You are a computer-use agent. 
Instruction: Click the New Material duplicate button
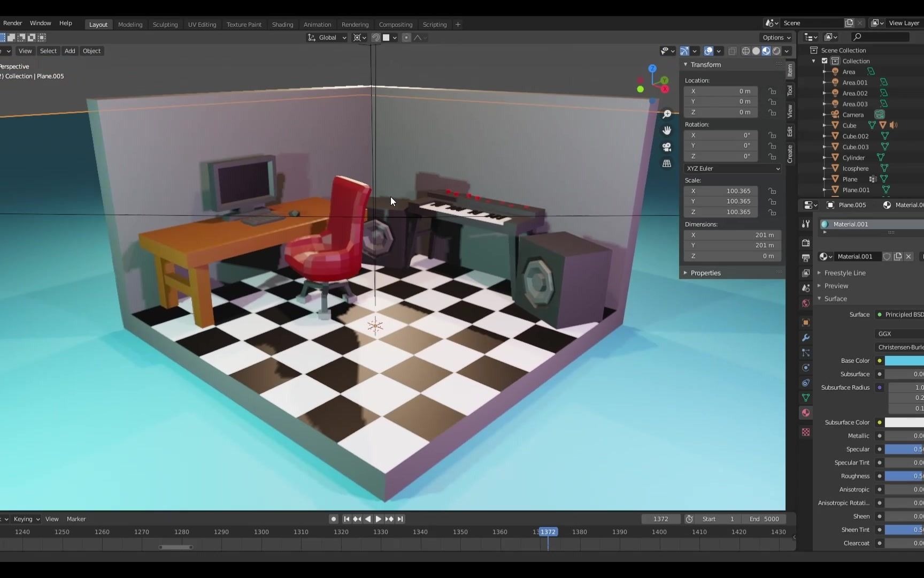point(898,256)
